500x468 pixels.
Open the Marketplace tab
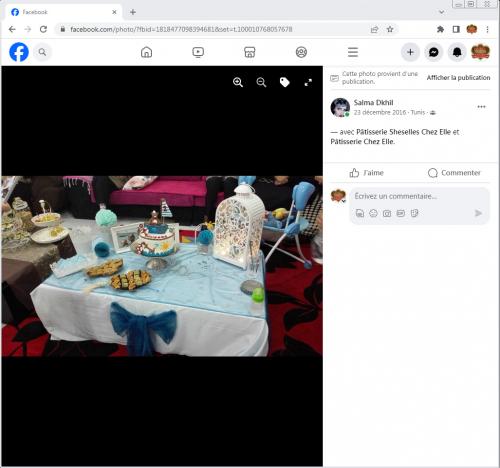tap(250, 52)
